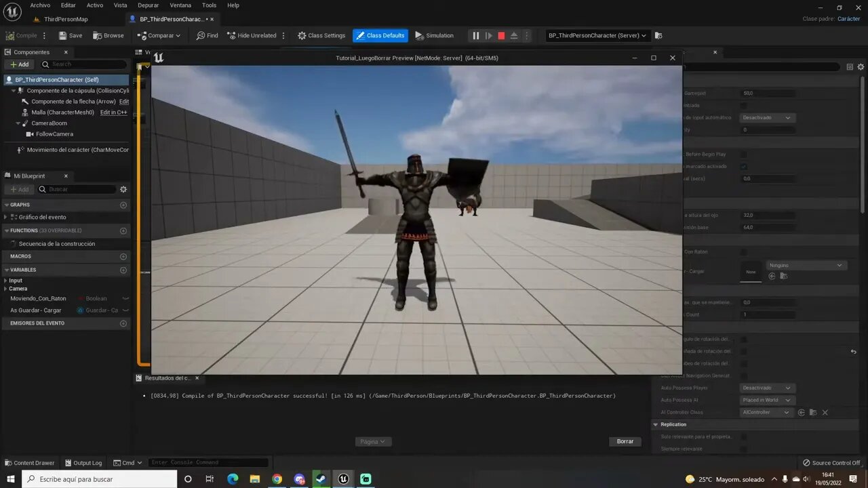Select the Resultados del compilador tab
Viewport: 868px width, 488px height.
pos(167,378)
